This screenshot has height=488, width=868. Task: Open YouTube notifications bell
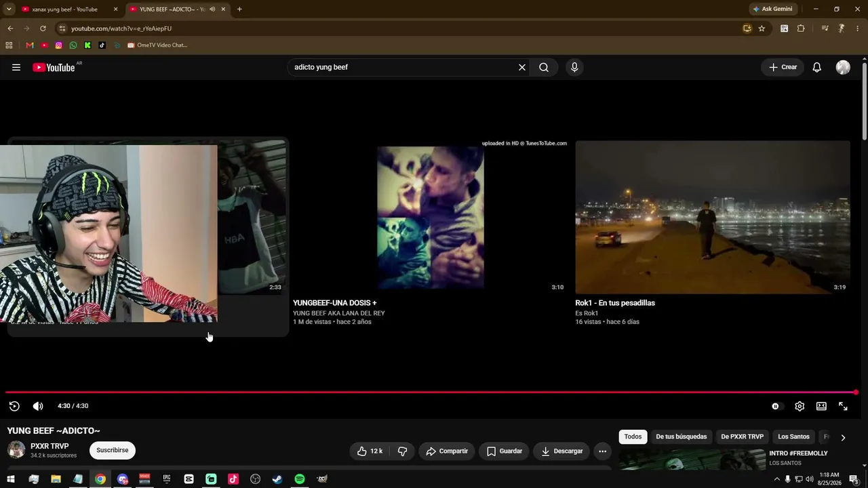pos(817,67)
